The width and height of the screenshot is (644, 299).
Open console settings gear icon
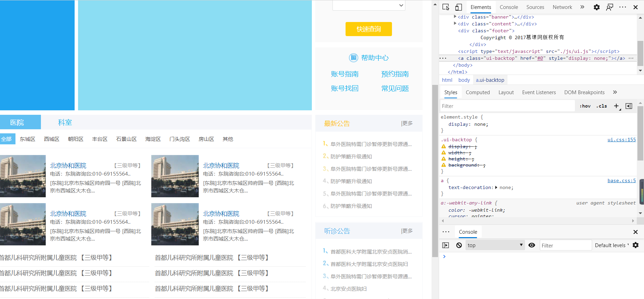(x=636, y=245)
